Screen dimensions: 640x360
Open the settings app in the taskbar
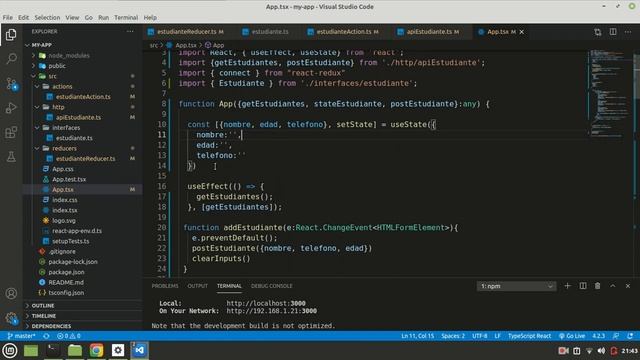click(118, 350)
